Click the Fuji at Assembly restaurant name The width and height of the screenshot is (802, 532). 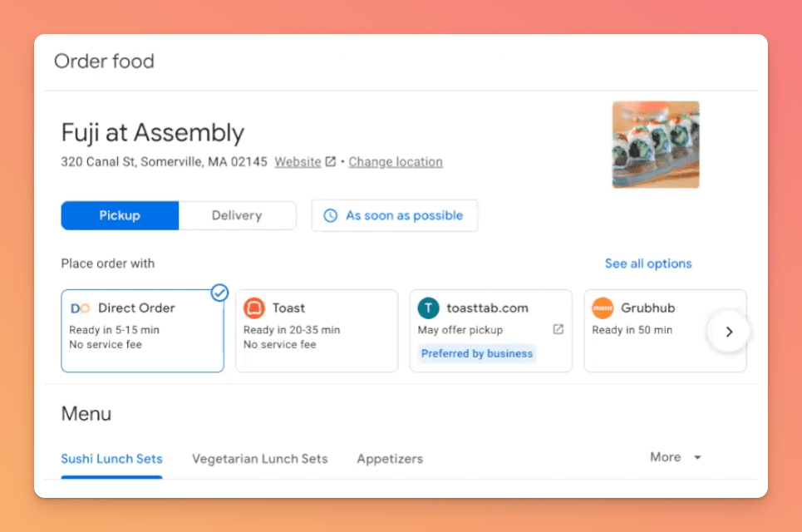click(x=153, y=132)
